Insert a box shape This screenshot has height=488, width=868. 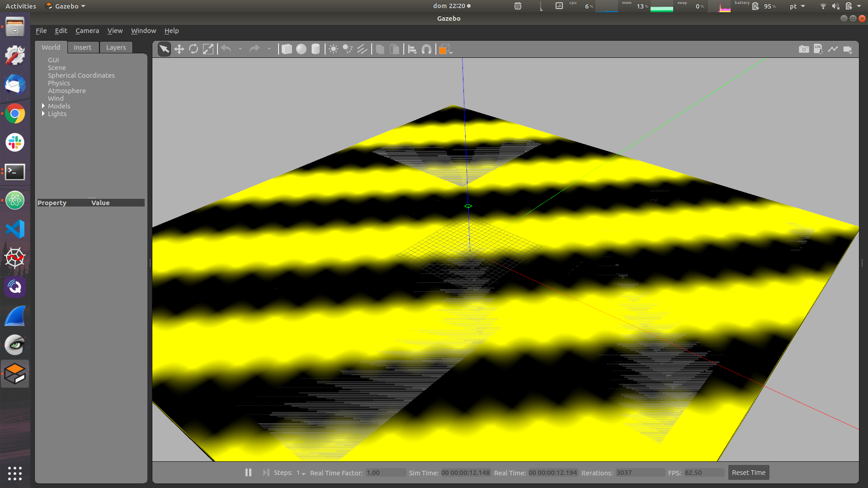pos(287,49)
